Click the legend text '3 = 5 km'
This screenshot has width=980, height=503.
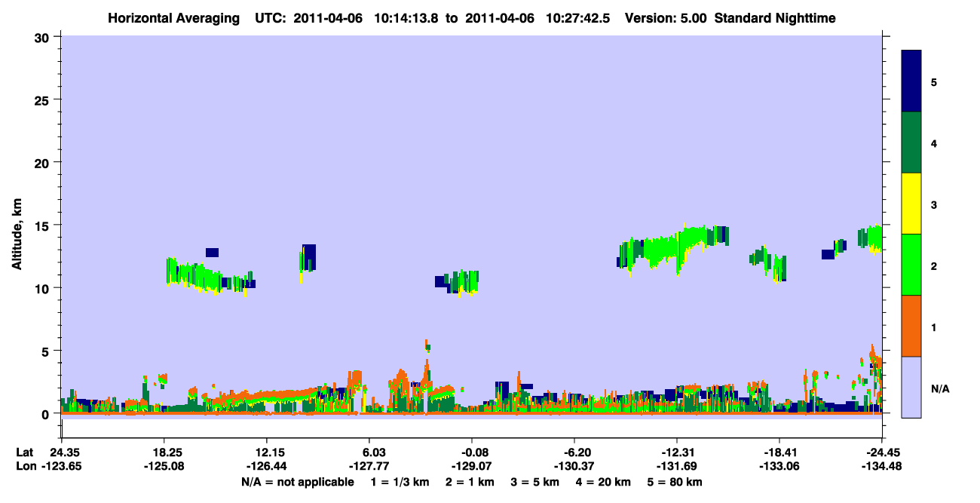[536, 482]
